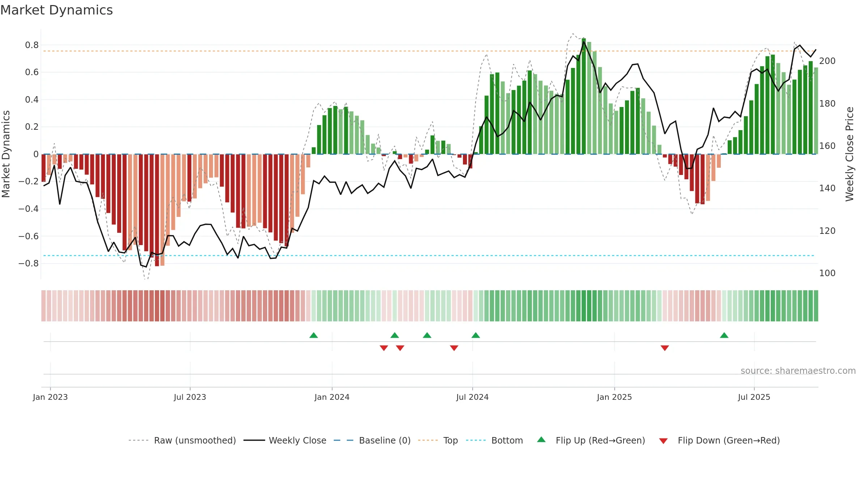Click the '0.8' left axis tick label

tap(32, 45)
